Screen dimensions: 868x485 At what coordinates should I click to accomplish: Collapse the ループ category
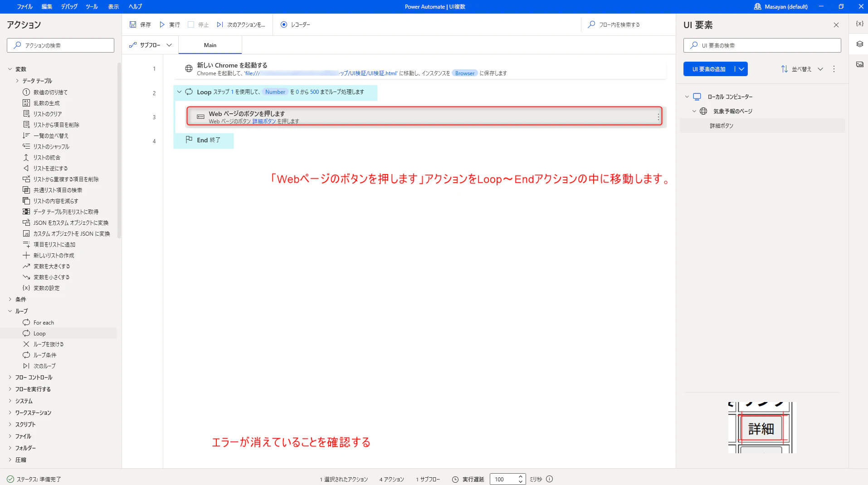click(10, 311)
